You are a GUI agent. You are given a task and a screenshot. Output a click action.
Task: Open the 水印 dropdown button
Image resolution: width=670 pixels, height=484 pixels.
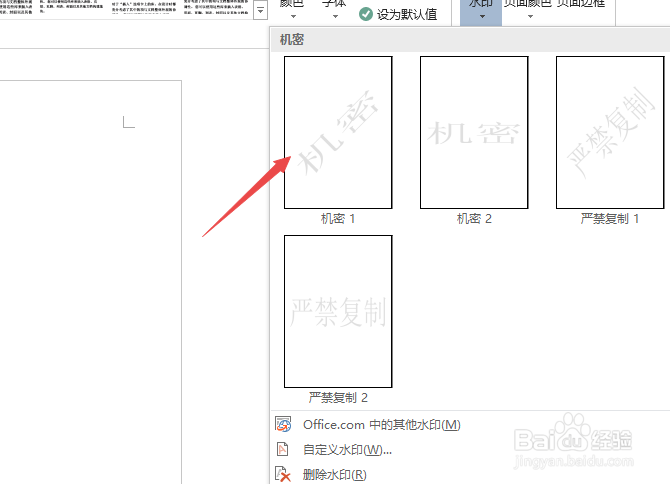click(481, 11)
